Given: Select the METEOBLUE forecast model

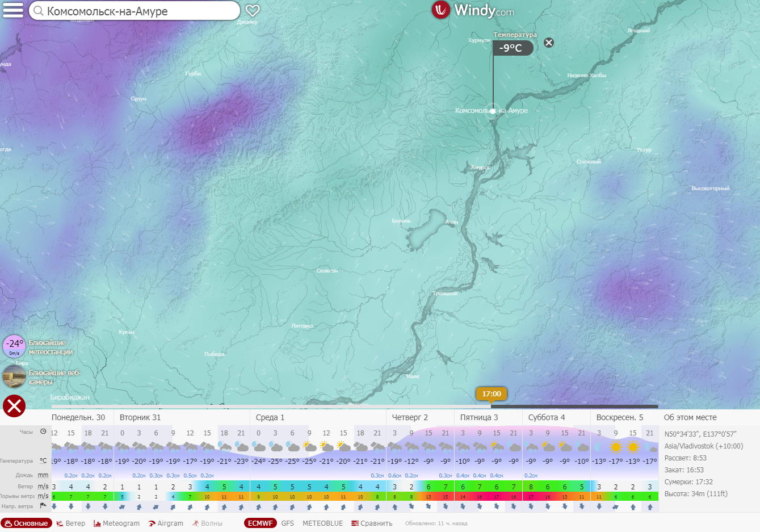Looking at the screenshot, I should click(x=322, y=523).
